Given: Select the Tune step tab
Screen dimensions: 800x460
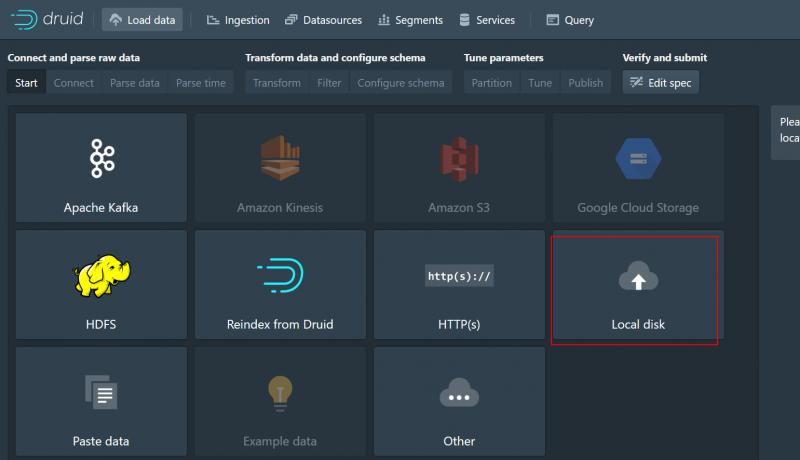Looking at the screenshot, I should click(x=540, y=83).
